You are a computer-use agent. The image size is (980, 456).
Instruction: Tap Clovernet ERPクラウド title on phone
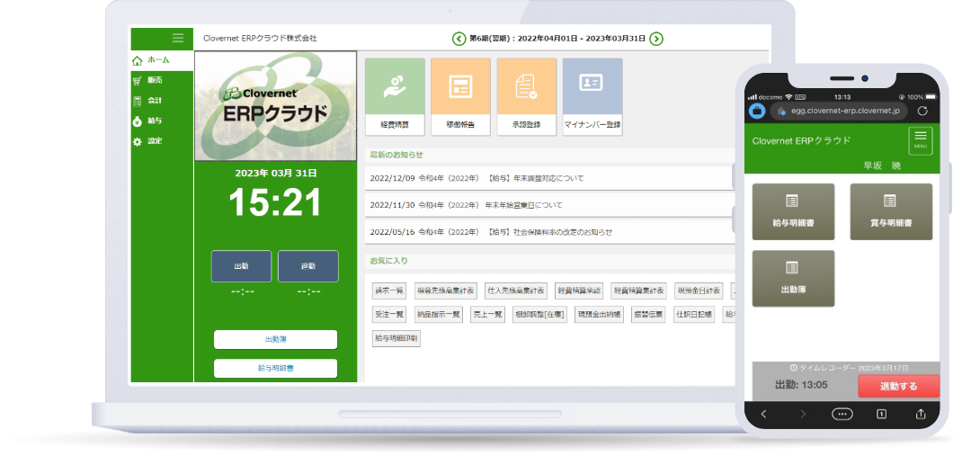801,140
